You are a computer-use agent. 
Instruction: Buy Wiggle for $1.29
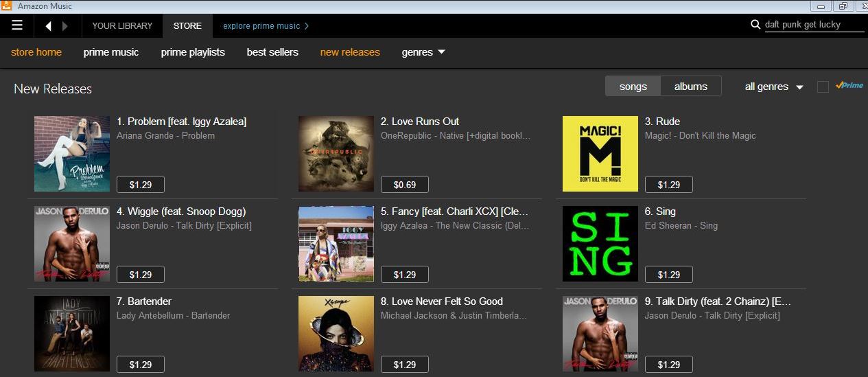pyautogui.click(x=141, y=275)
